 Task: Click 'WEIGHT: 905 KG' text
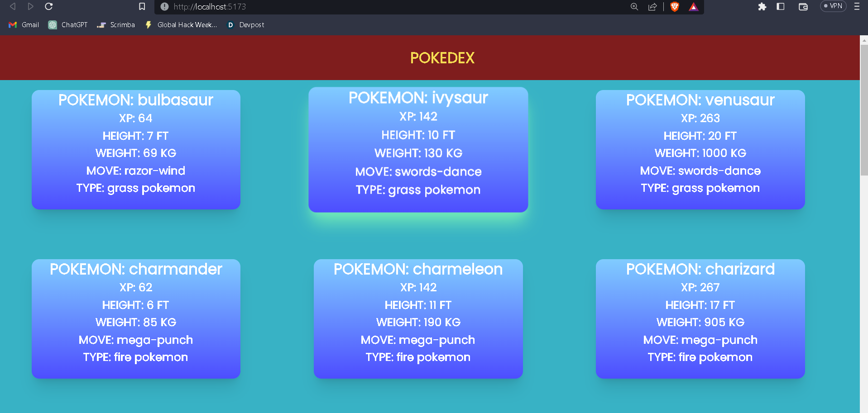pos(700,322)
